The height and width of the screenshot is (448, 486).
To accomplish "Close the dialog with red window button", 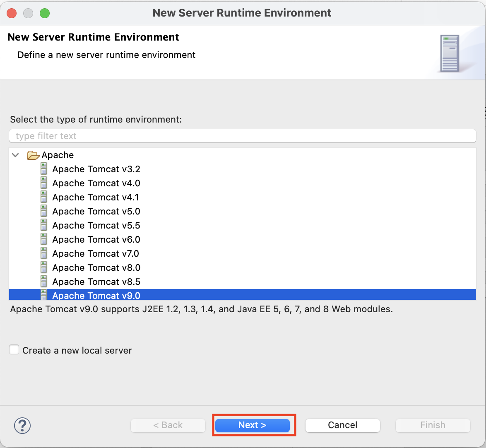I will [x=12, y=13].
